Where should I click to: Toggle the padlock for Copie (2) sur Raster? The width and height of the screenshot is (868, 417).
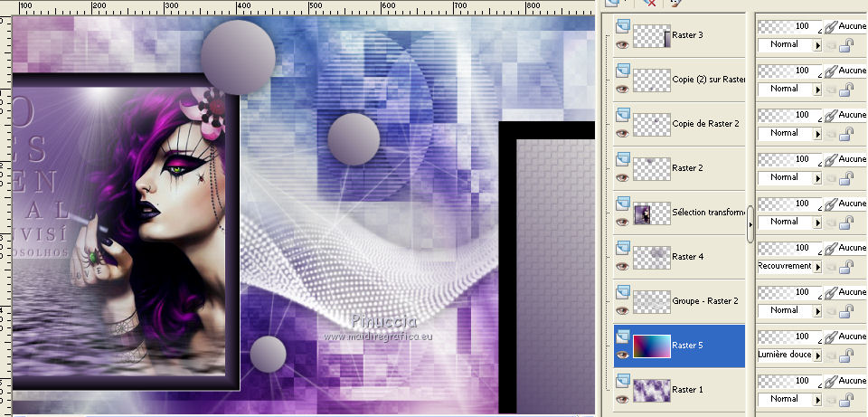[846, 90]
